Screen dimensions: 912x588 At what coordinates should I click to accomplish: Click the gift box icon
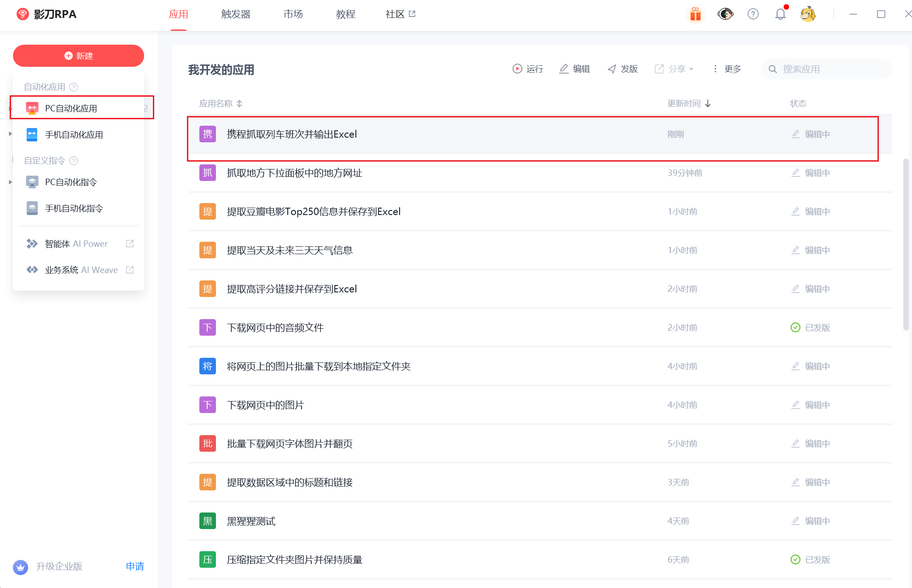(x=695, y=14)
